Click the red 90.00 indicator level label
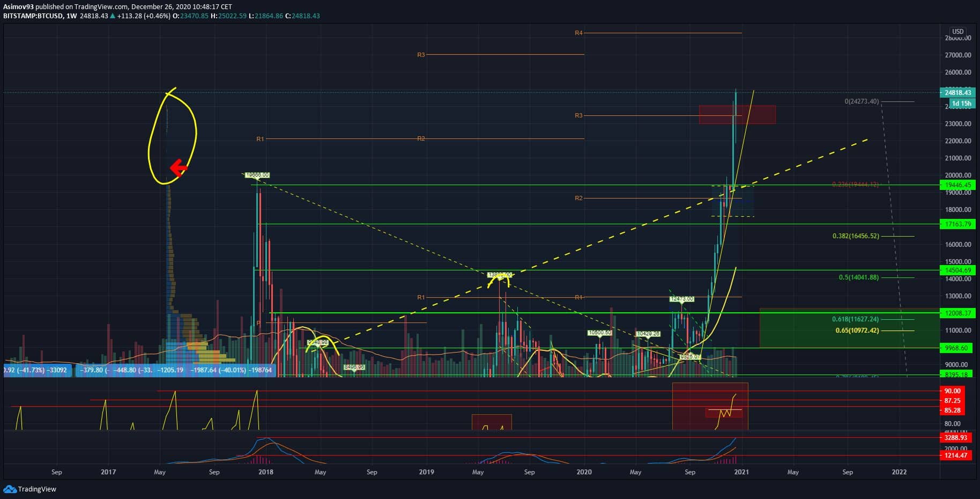Screen dimensions: 980x499 [952, 391]
